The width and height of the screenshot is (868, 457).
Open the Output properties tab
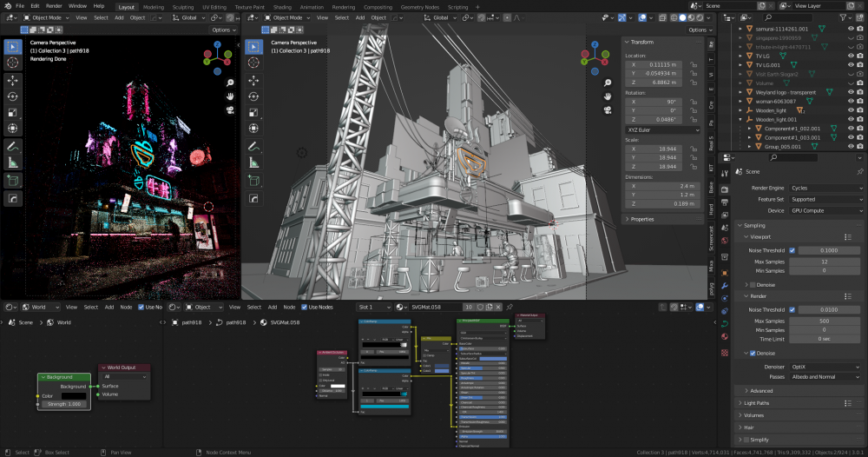pos(725,202)
